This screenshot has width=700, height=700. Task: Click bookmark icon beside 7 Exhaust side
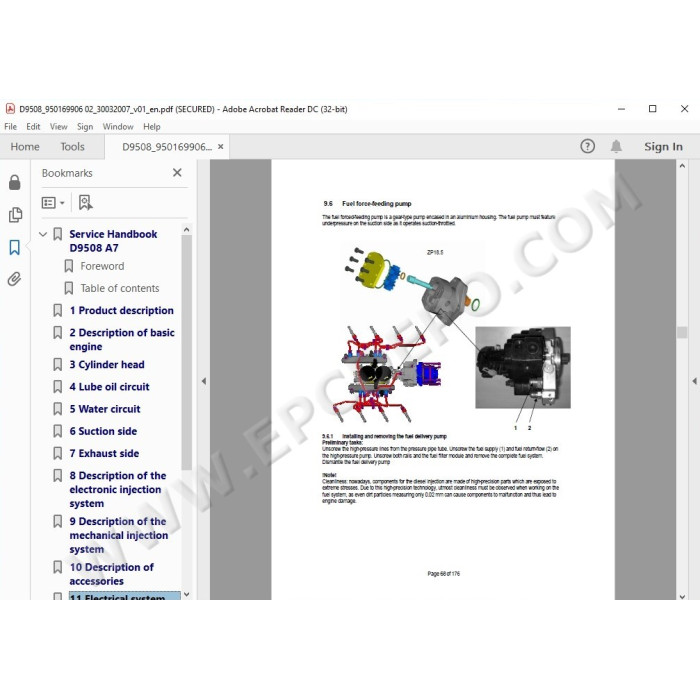pyautogui.click(x=58, y=454)
